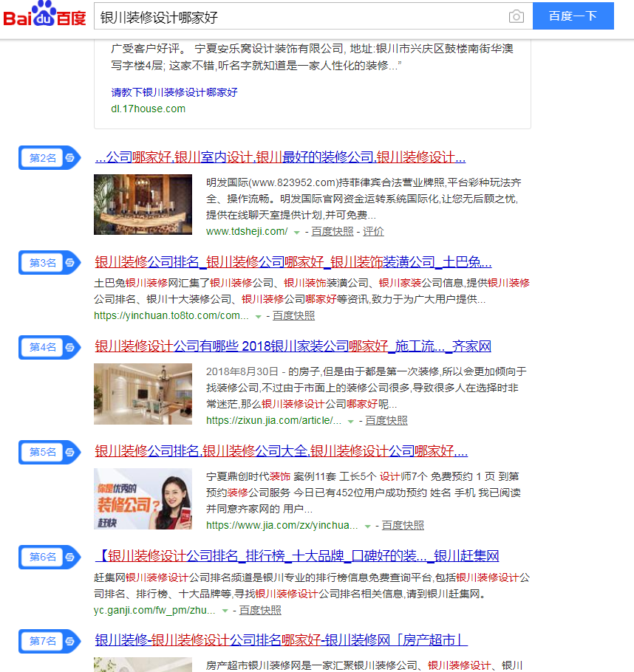Click the 评价 link
This screenshot has height=672, width=634.
coord(373,231)
